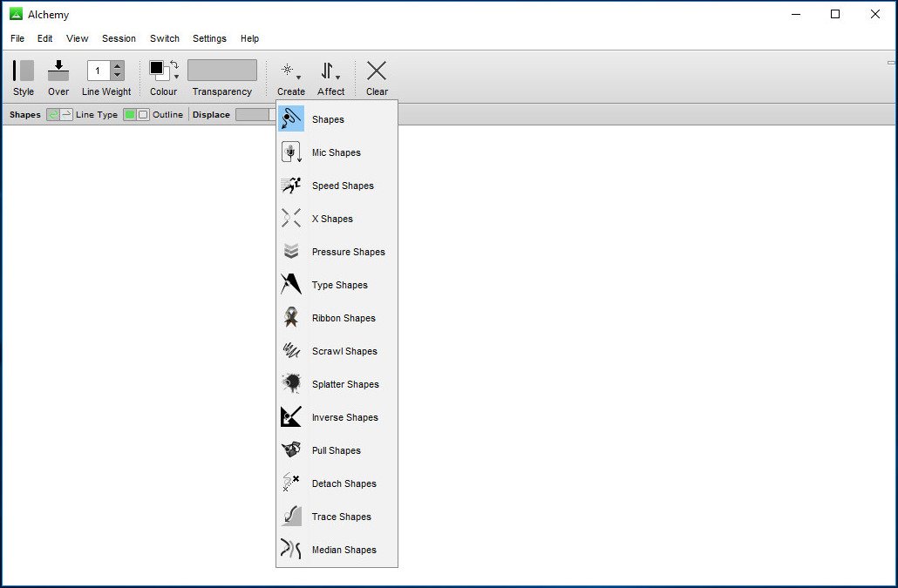Increase Line Weight with the up arrow
The width and height of the screenshot is (898, 588).
click(x=118, y=66)
